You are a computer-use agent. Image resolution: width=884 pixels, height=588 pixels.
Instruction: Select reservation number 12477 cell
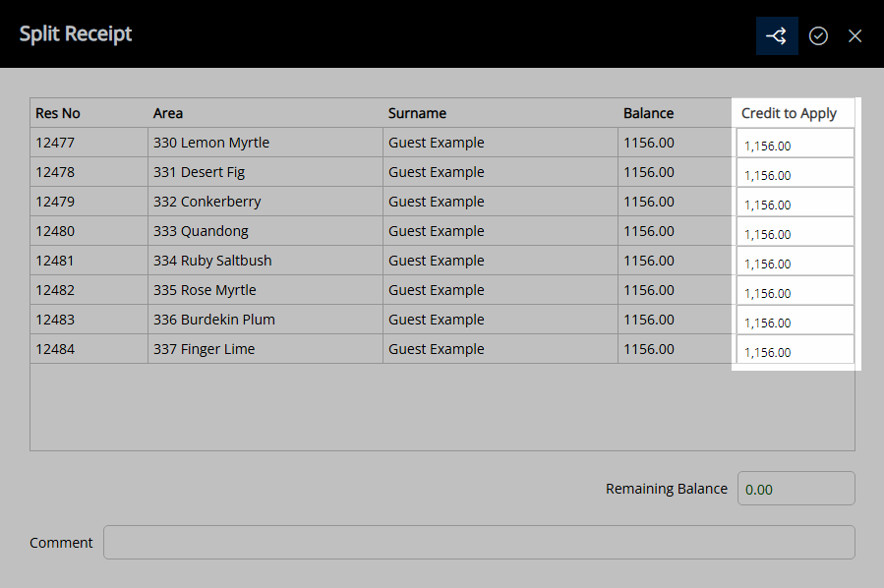click(x=89, y=143)
